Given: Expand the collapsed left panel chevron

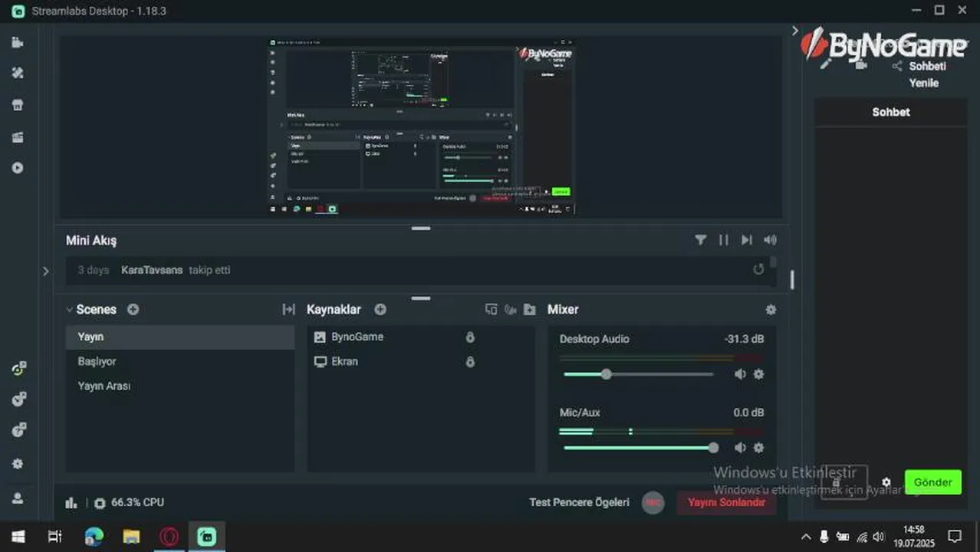Looking at the screenshot, I should [x=45, y=271].
